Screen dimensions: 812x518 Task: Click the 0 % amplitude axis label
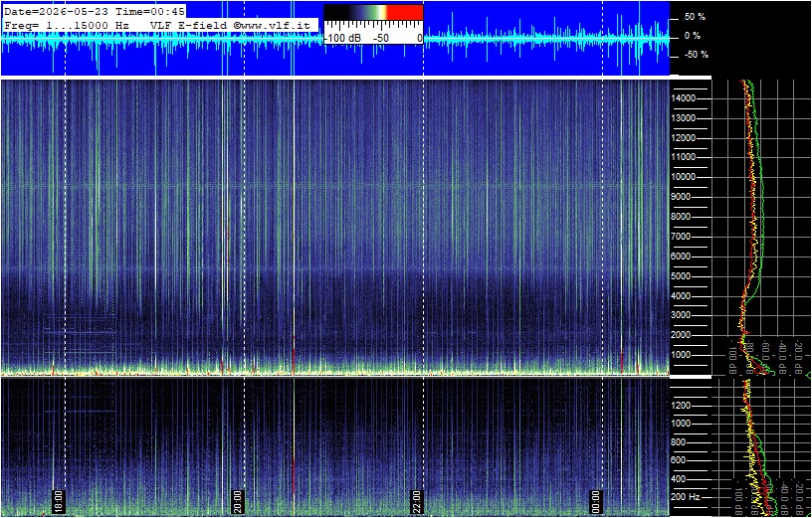tap(695, 36)
